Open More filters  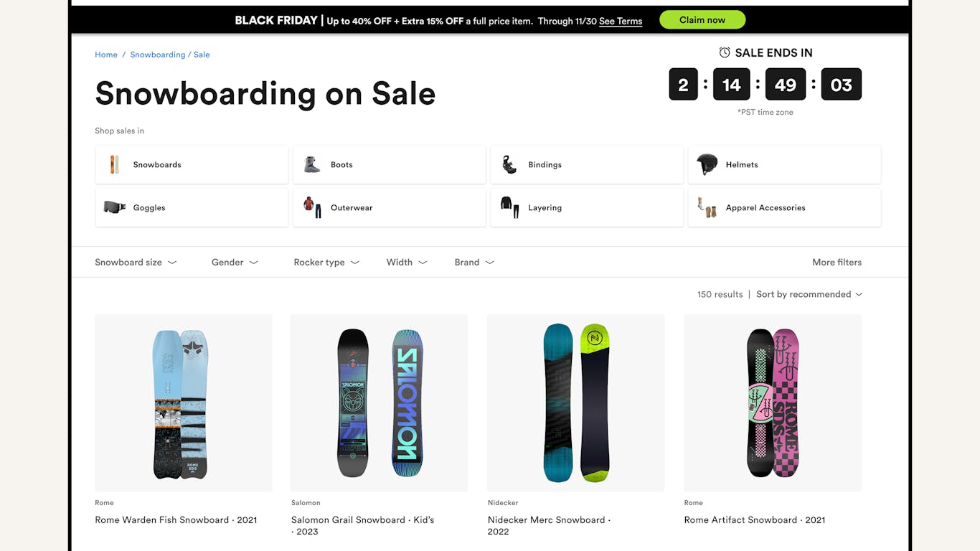(837, 262)
